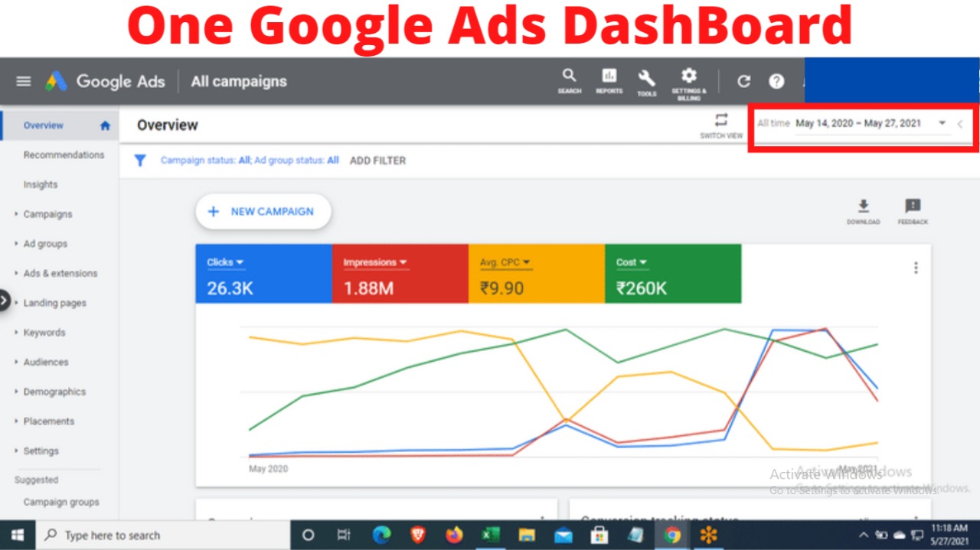980x550 pixels.
Task: Open the Help question mark
Action: [x=776, y=81]
